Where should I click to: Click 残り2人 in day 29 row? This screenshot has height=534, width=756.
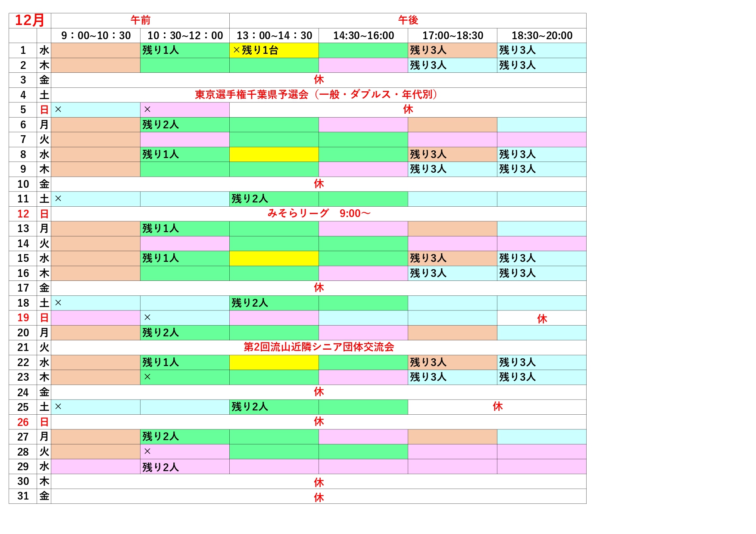160,467
